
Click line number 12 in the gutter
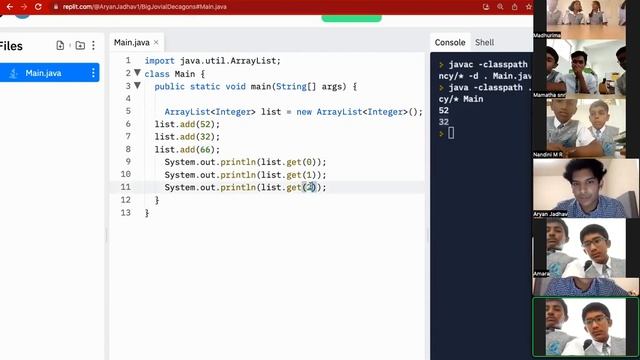[x=126, y=200]
